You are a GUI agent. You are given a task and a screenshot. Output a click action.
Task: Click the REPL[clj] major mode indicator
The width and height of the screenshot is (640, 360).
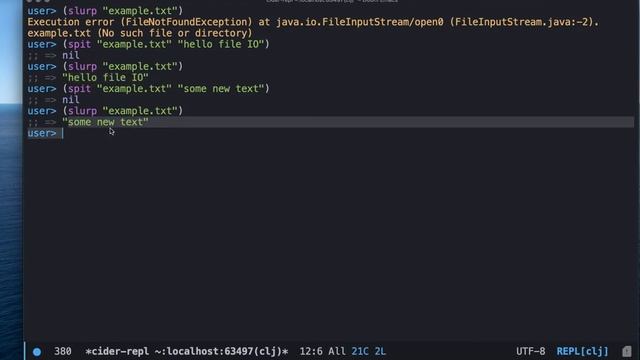(x=582, y=351)
